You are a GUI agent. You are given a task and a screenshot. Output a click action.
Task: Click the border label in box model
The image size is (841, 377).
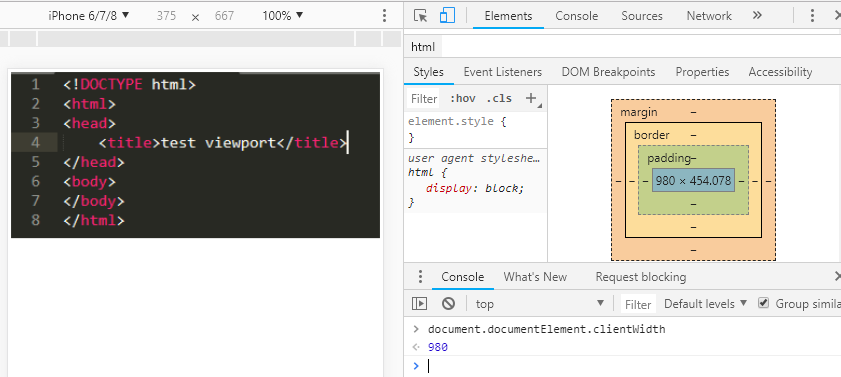click(x=652, y=135)
